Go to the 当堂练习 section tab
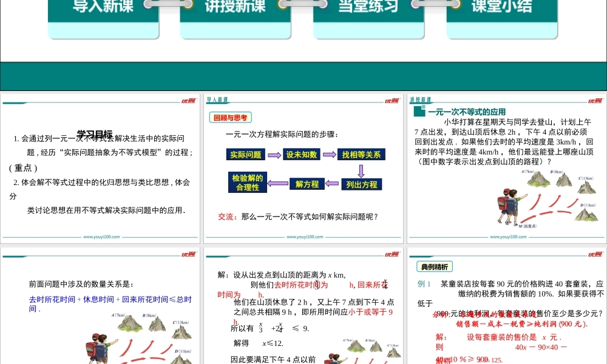 [368, 7]
